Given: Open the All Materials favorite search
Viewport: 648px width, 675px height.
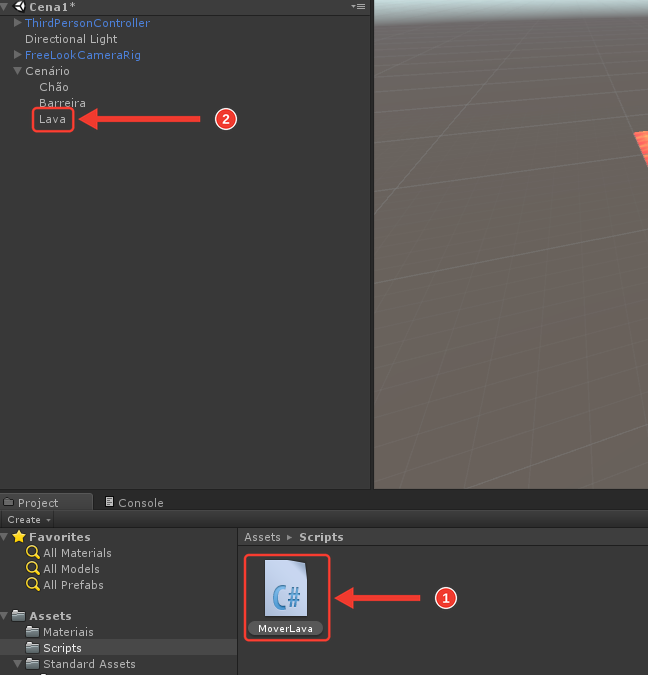Looking at the screenshot, I should coord(78,553).
